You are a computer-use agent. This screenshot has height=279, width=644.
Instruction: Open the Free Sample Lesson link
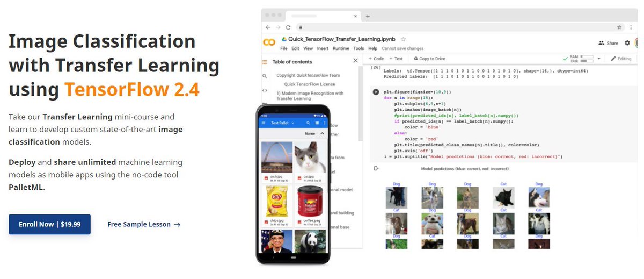coord(144,225)
